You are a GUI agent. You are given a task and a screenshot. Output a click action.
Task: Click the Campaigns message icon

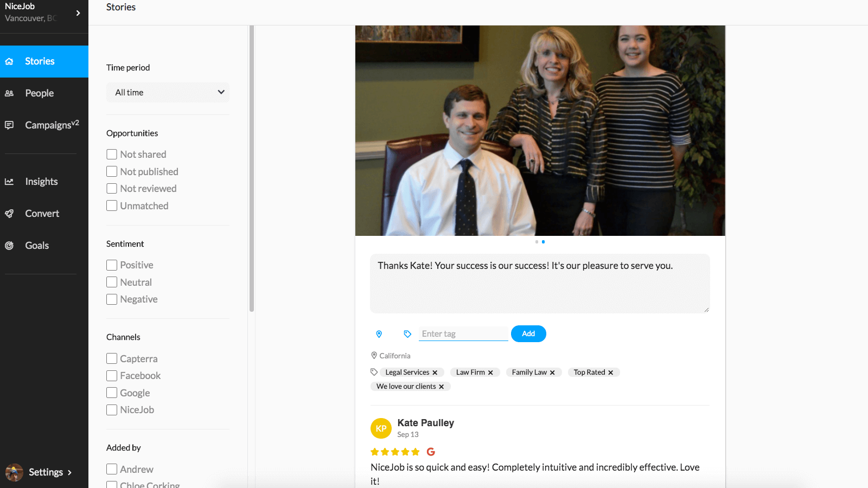(x=9, y=125)
